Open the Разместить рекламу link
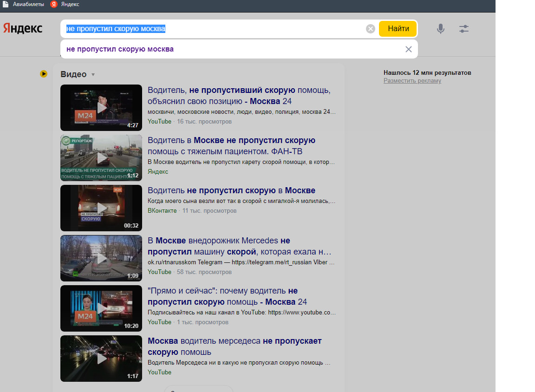This screenshot has width=535, height=392. (x=412, y=81)
